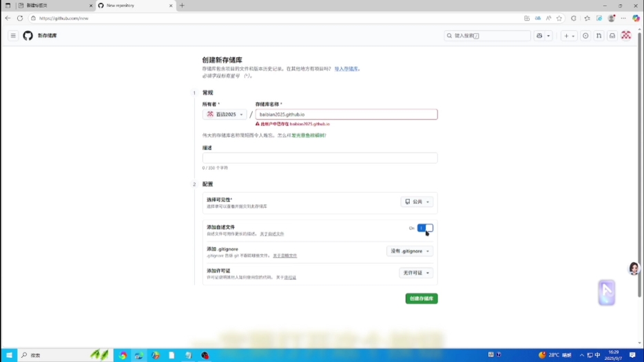Open the GitHub hamburger navigation menu
Image resolution: width=644 pixels, height=362 pixels.
click(13, 36)
